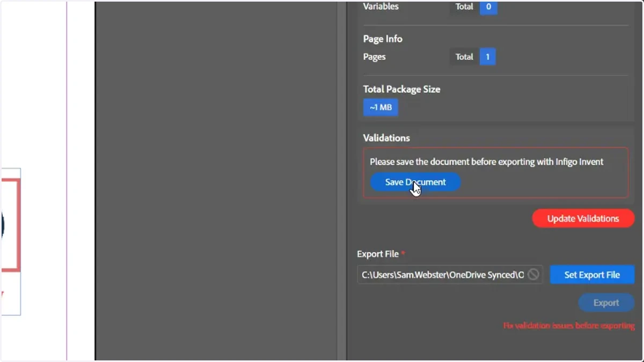
Task: Click the Variables total value 0
Action: (488, 7)
